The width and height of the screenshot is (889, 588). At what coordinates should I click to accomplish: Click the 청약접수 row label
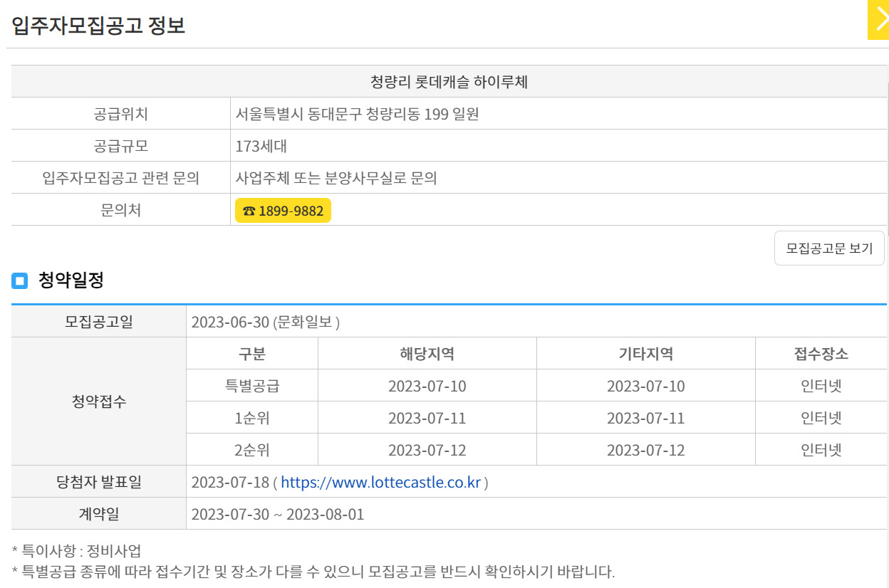click(x=99, y=401)
